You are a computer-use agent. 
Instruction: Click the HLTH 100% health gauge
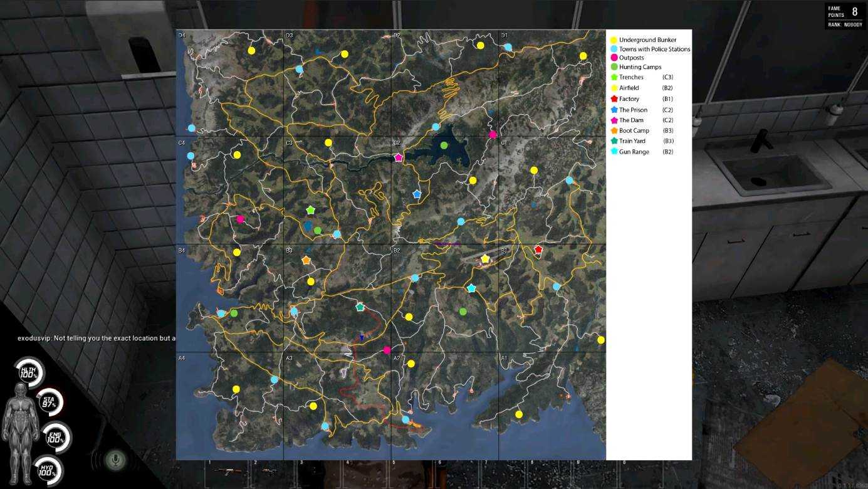[28, 372]
